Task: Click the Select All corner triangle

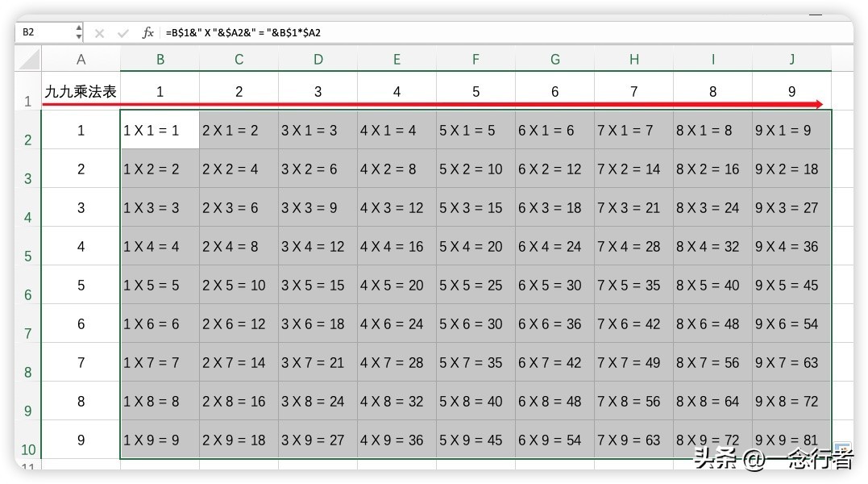Action: 30,59
